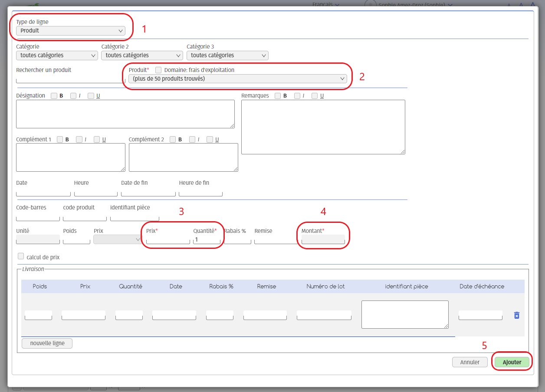Focus the Numéro de lot field
The image size is (545, 392).
[x=324, y=315]
